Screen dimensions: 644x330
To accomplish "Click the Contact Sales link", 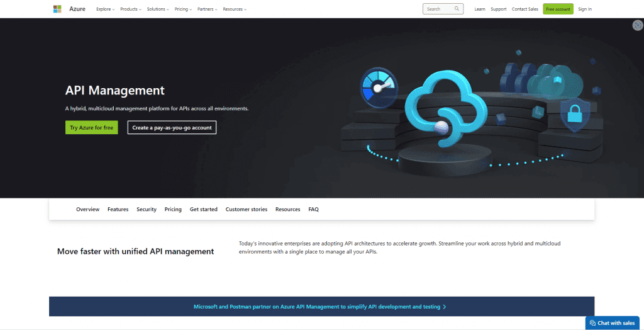I will (525, 9).
